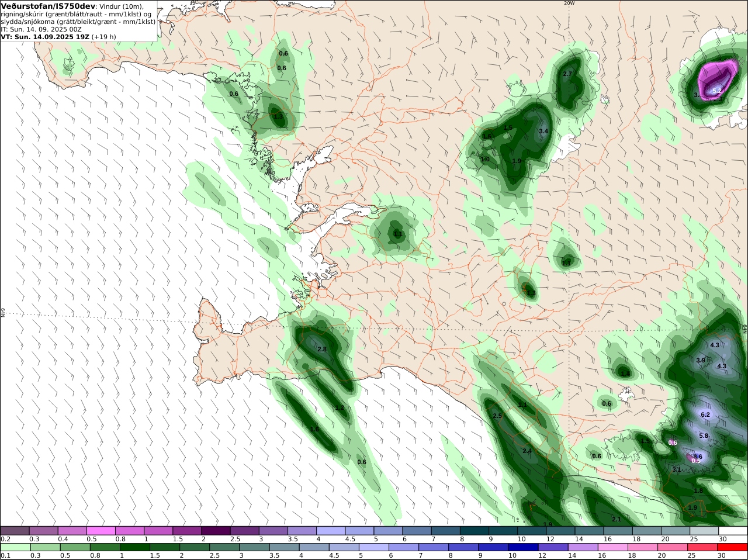The image size is (748, 560).
Task: Click the purple 12 swatch in the lower legend row
Action: pos(553,547)
